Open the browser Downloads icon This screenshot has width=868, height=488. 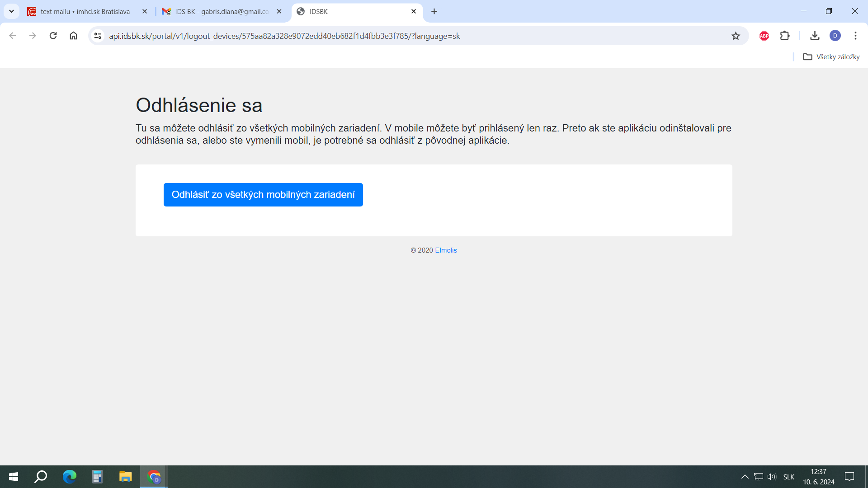coord(815,36)
